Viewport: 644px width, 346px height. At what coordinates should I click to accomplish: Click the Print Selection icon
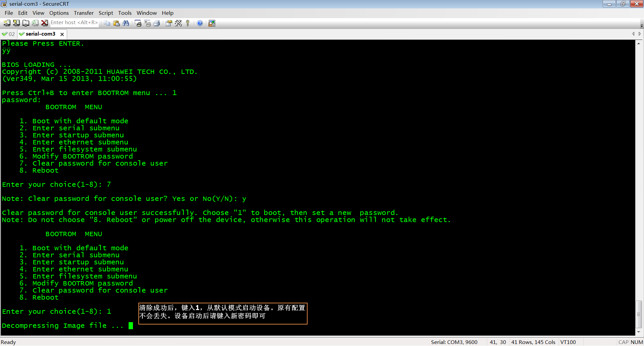point(147,23)
